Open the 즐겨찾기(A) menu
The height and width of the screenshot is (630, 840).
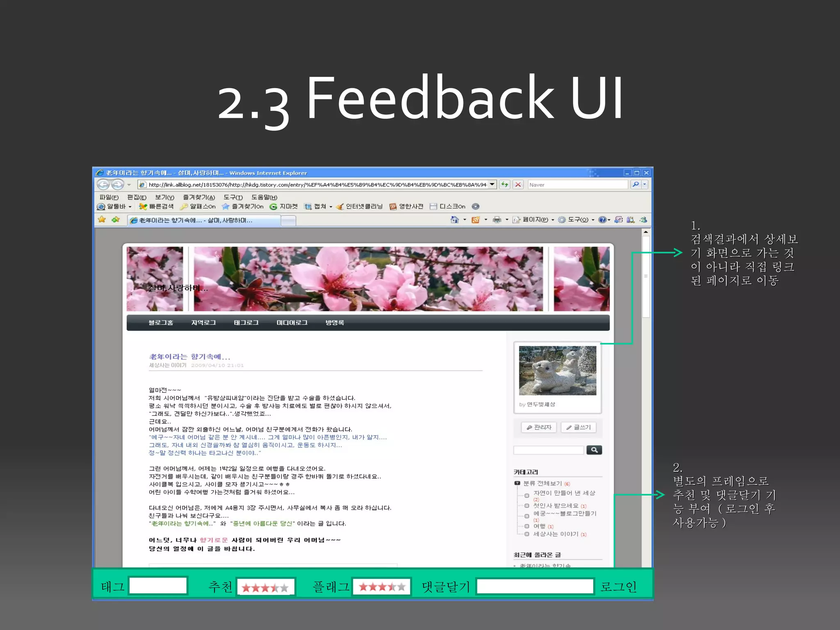click(199, 197)
